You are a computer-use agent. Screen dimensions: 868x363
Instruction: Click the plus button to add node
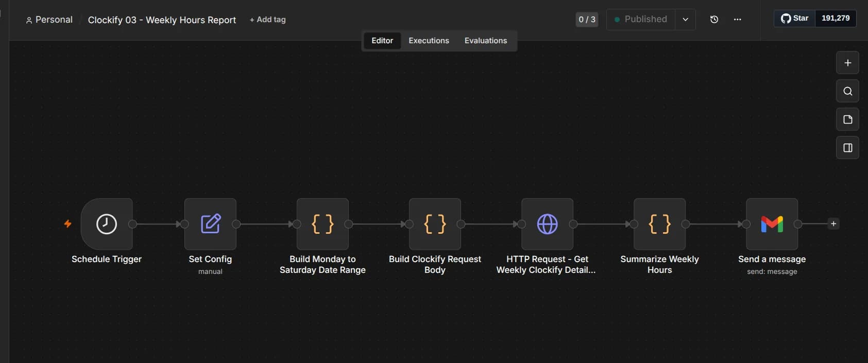pos(847,63)
